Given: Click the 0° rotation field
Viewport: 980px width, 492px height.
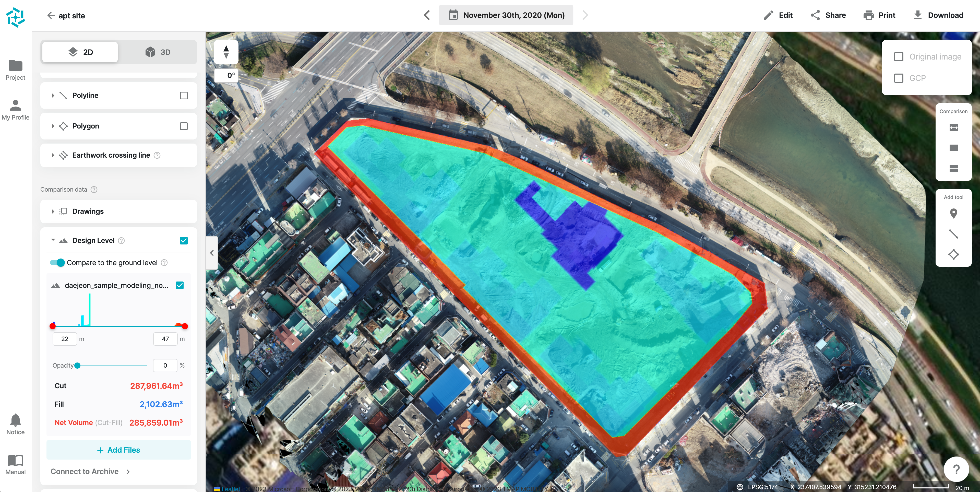Looking at the screenshot, I should point(227,75).
